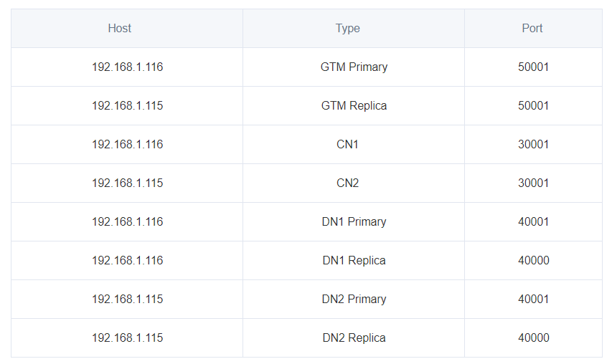612x364 pixels.
Task: Click the host IP in GTM Primary row
Action: pyautogui.click(x=127, y=67)
